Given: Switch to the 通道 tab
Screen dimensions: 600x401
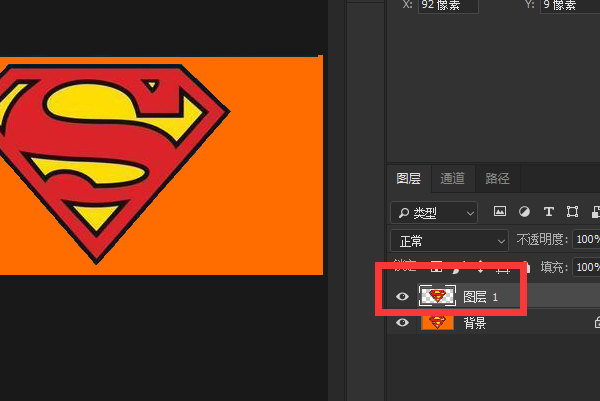Looking at the screenshot, I should point(453,178).
